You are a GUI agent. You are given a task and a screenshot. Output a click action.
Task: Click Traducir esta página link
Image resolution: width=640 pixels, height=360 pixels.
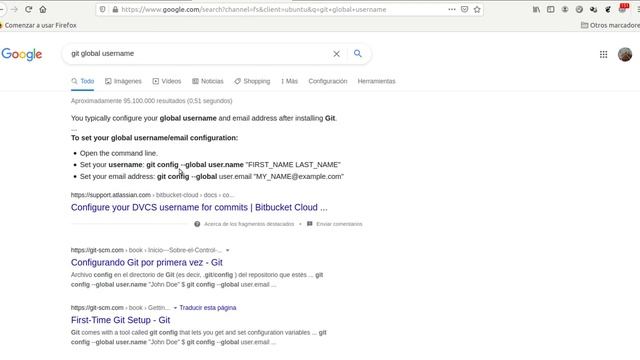[208, 308]
